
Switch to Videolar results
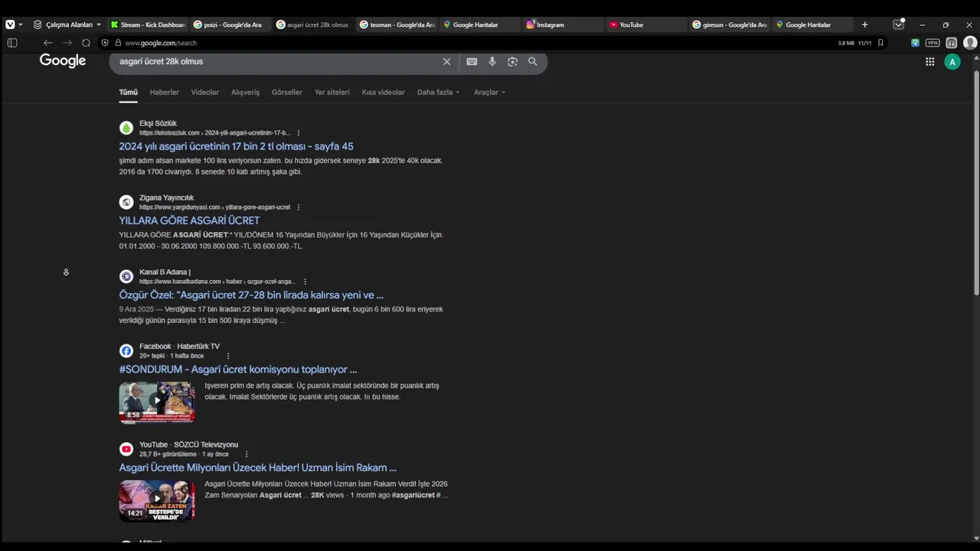tap(205, 93)
